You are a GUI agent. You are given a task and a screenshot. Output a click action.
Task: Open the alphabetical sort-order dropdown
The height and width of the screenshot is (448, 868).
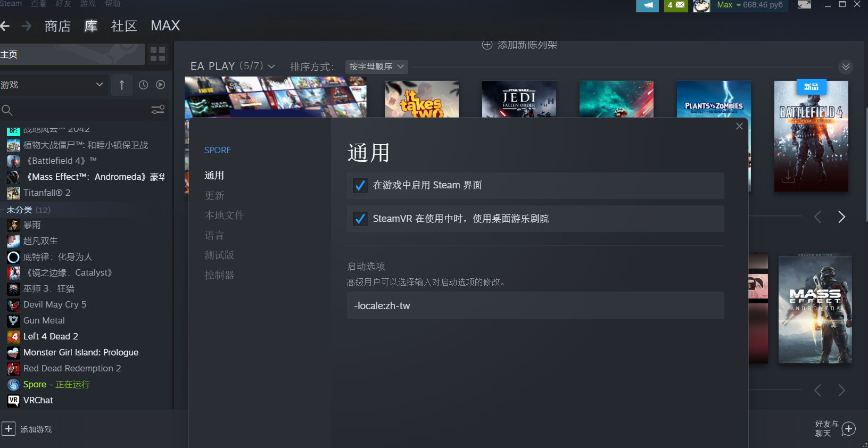(x=376, y=67)
